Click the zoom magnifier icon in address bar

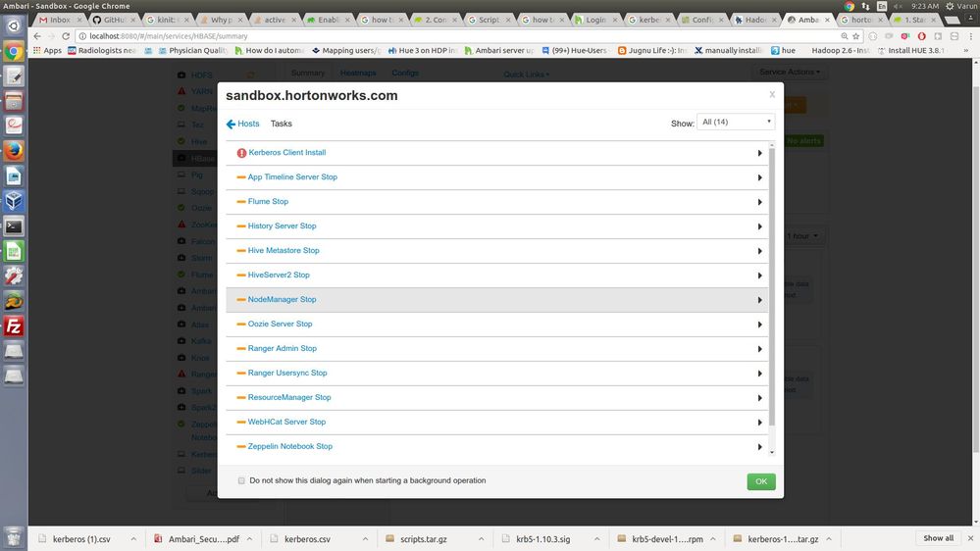(x=845, y=36)
